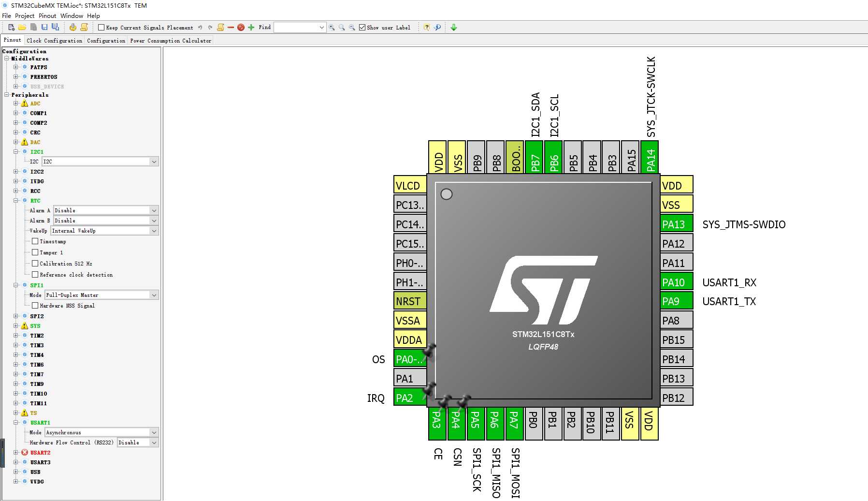868x501 pixels.
Task: Click the warning icon next to ADC
Action: (x=25, y=103)
